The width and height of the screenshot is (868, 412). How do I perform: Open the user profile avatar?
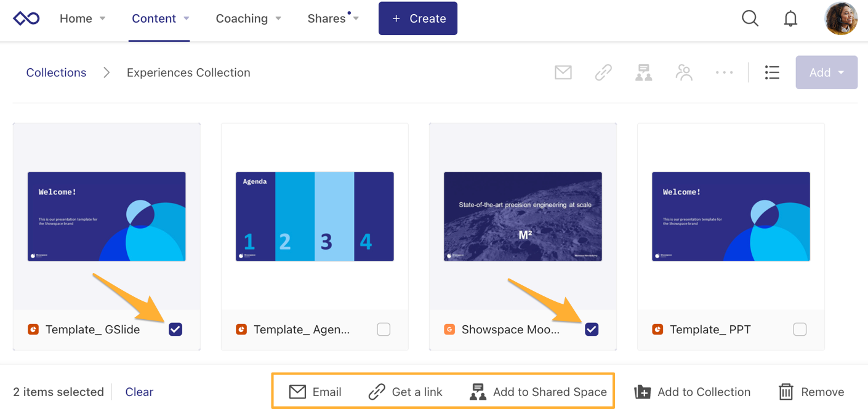(841, 18)
